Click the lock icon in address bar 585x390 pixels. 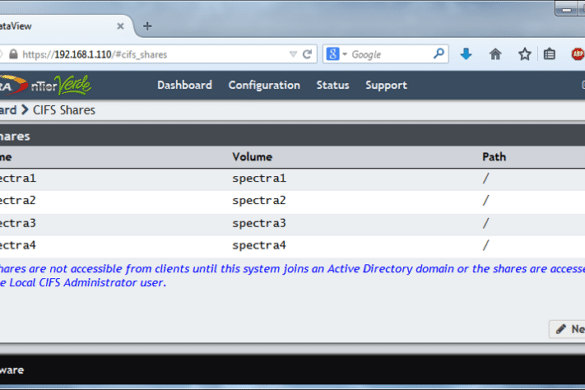13,54
